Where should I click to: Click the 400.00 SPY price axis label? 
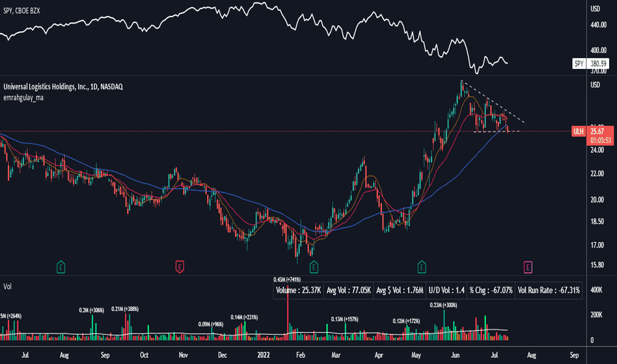point(598,50)
